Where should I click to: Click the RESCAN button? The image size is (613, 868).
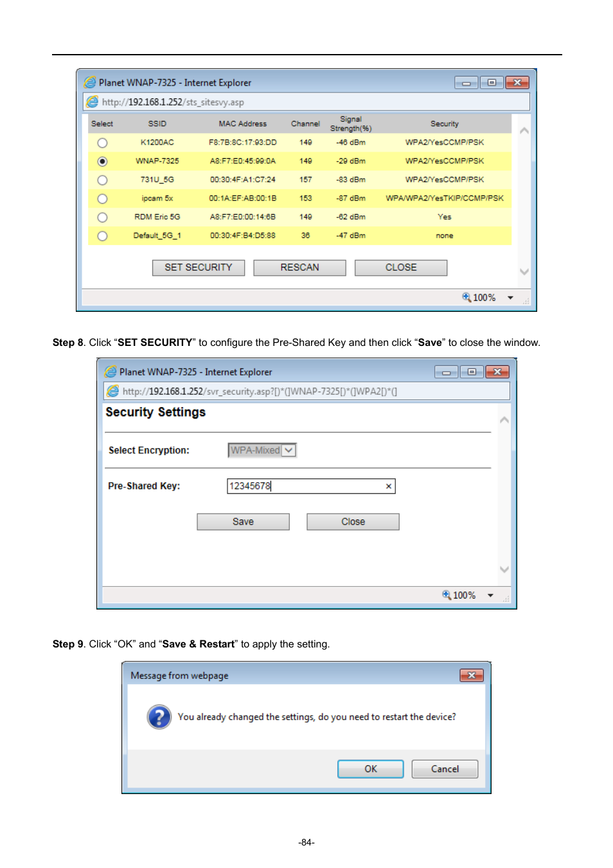(299, 267)
